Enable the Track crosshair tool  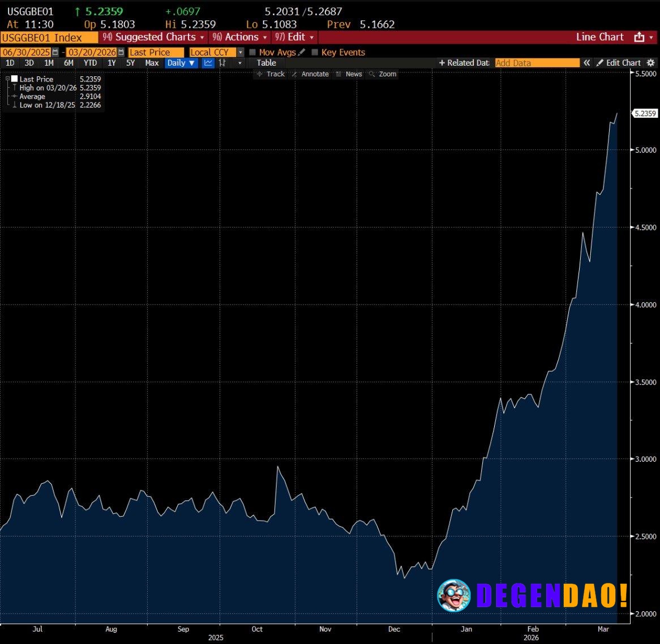tap(271, 74)
